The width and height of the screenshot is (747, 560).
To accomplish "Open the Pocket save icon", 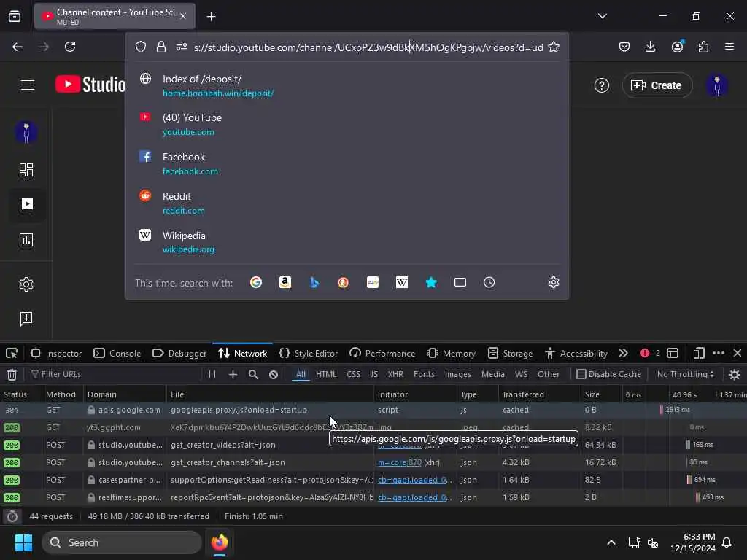I will (624, 47).
